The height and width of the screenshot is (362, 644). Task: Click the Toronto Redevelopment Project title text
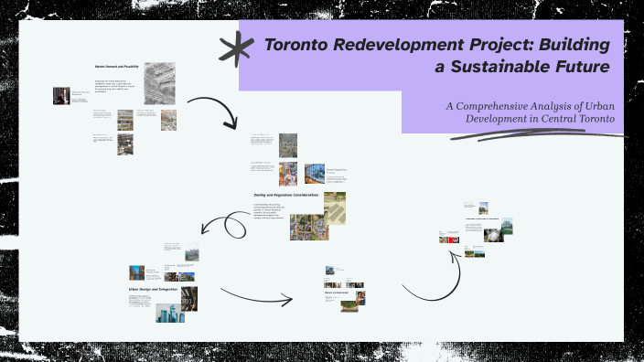437,56
